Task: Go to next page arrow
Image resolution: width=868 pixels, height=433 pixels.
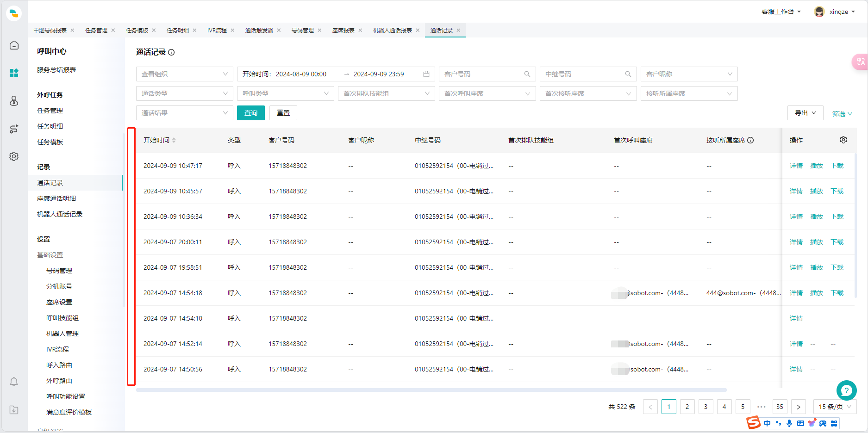Action: pos(799,407)
